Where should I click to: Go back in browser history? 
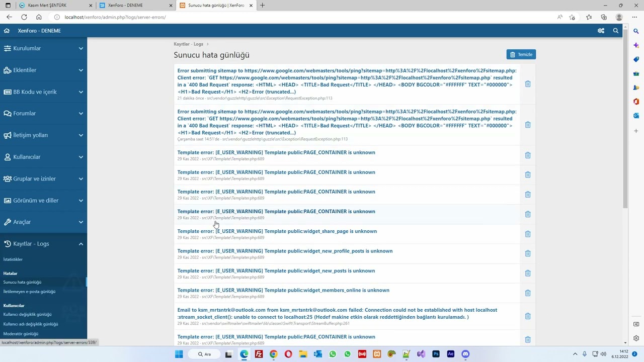point(9,17)
